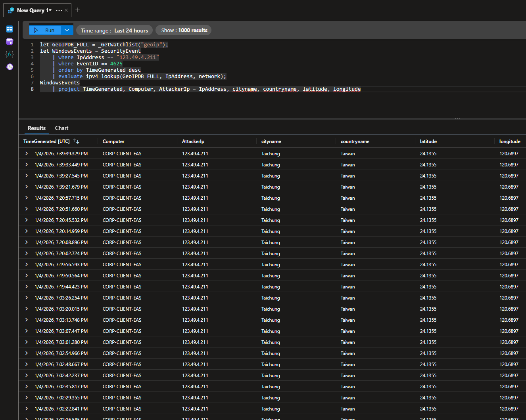Open the Query history clock icon
This screenshot has height=420, width=526.
pos(10,67)
